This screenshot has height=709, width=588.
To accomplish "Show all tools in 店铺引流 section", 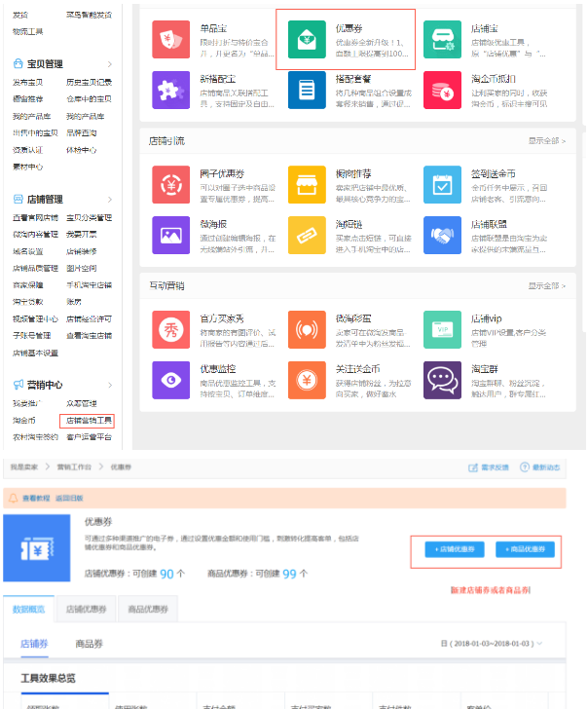I will pos(547,141).
